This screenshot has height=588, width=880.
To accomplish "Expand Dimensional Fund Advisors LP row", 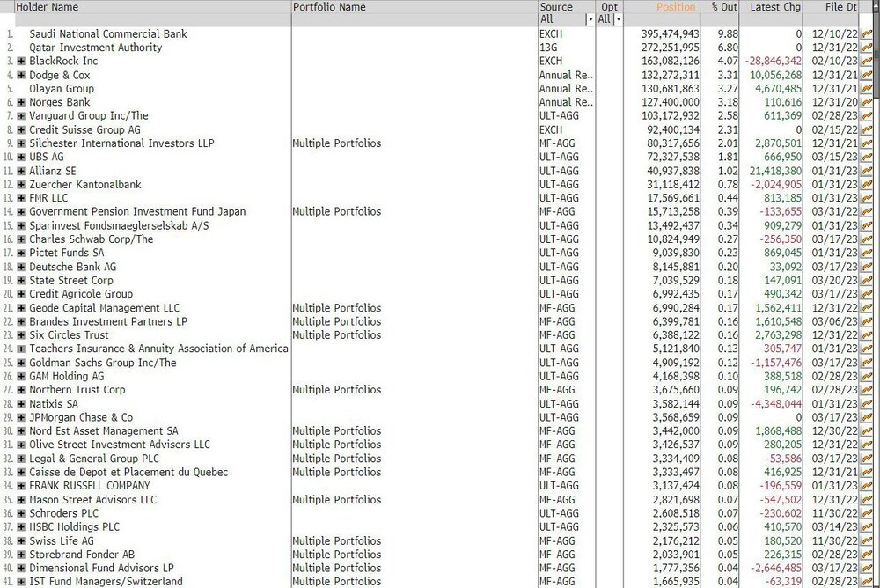I will pos(21,569).
